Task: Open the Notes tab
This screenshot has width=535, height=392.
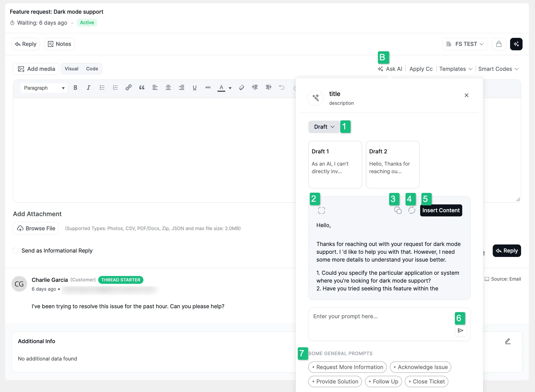Action: pos(59,44)
